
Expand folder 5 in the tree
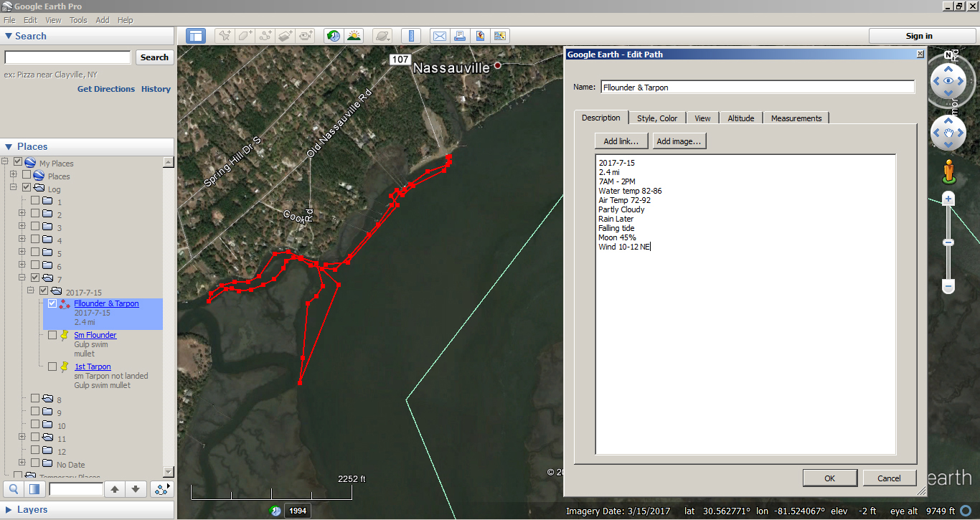[x=22, y=252]
